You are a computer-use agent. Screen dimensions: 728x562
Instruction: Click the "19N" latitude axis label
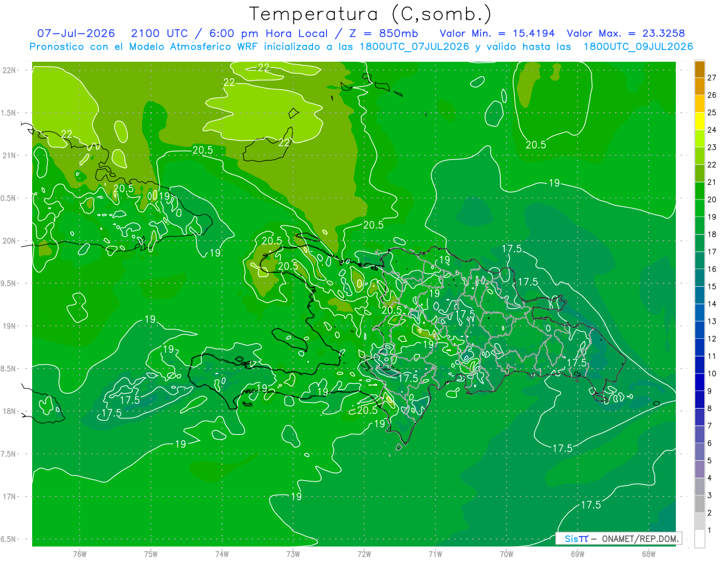10,326
